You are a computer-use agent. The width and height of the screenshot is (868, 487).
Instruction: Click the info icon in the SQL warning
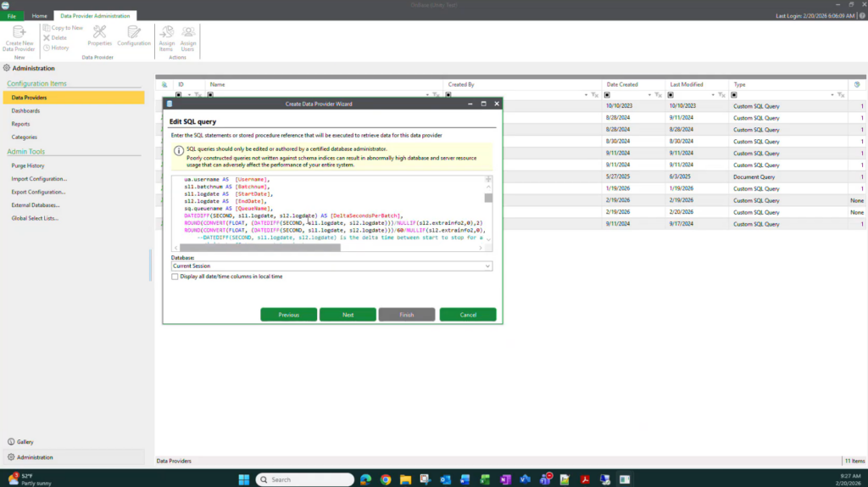pos(179,150)
